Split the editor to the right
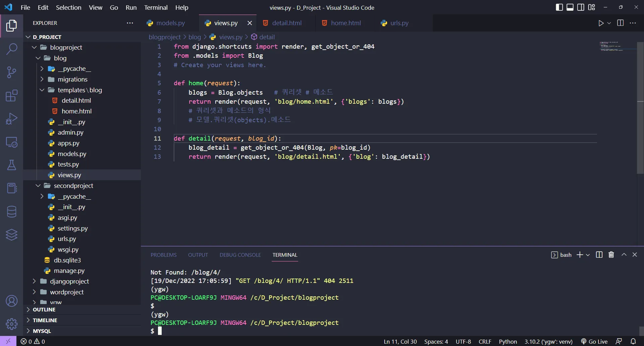 (x=620, y=23)
